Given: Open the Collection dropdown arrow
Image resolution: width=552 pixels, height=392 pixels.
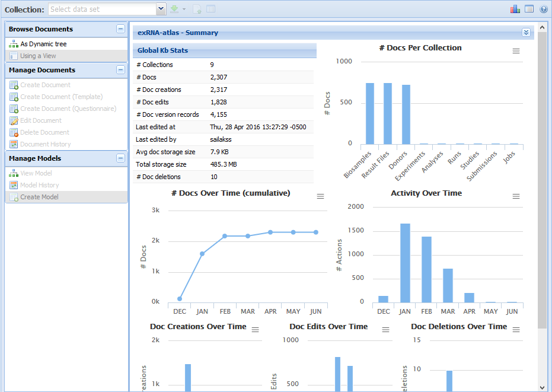Looking at the screenshot, I should click(161, 9).
